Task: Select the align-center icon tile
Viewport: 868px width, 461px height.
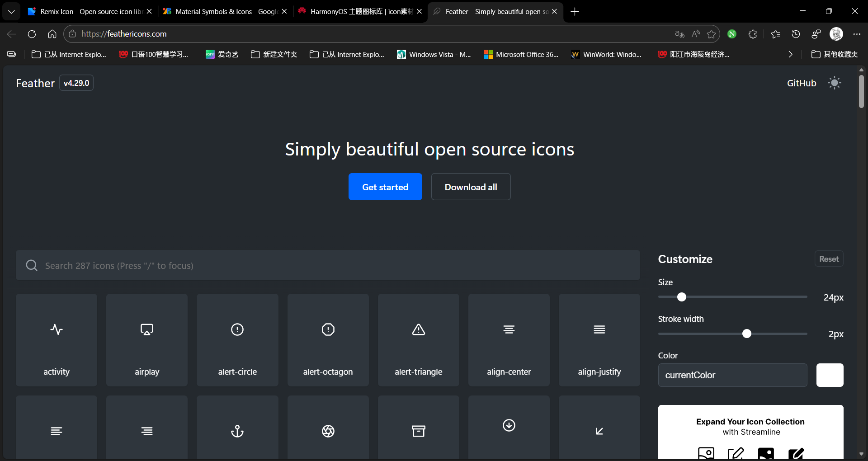Action: (x=509, y=340)
